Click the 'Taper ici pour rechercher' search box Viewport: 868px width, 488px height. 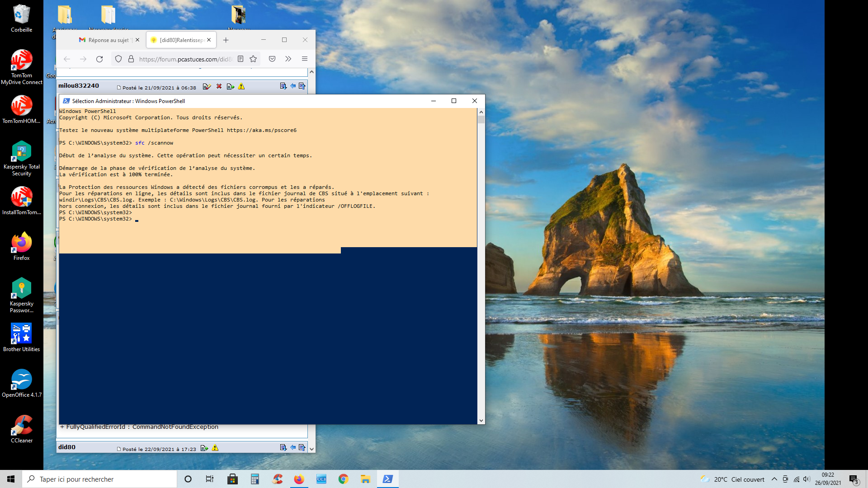point(99,479)
